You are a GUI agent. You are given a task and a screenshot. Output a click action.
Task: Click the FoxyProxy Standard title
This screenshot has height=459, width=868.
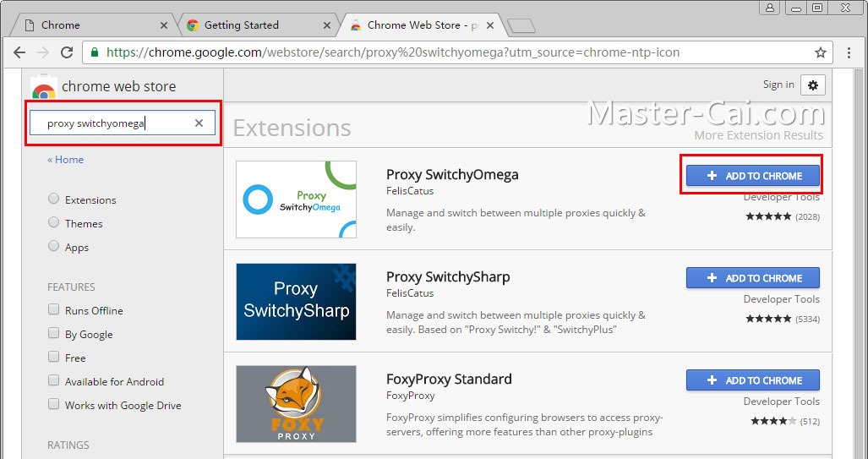(449, 380)
